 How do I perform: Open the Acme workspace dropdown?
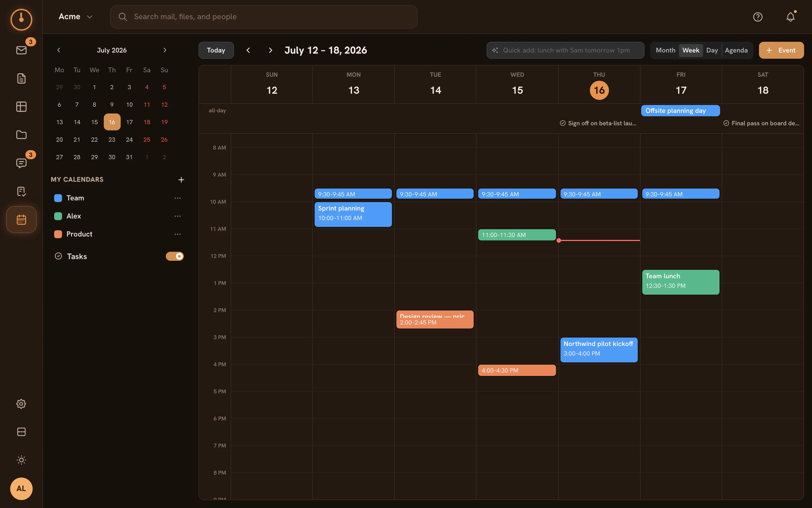tap(76, 17)
